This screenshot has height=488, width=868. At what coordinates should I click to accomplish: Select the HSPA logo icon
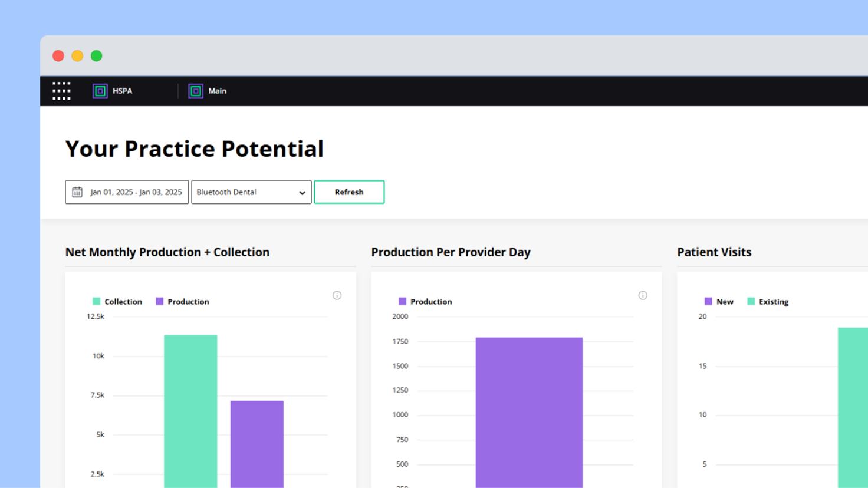tap(99, 91)
